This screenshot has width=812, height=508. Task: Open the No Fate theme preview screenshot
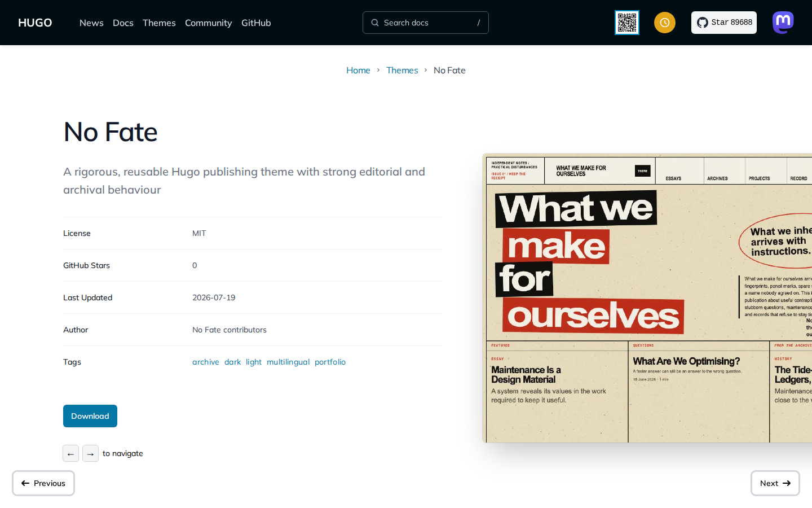[x=647, y=298]
